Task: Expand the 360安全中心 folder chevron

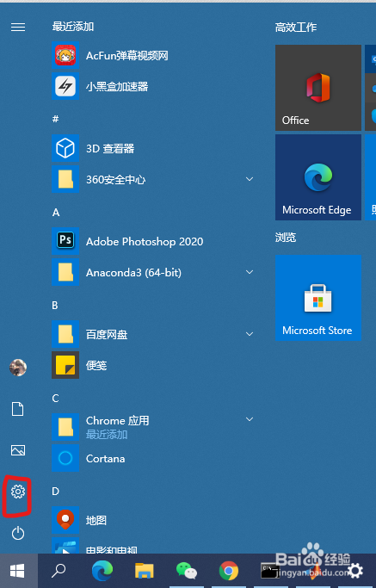Action: tap(250, 179)
